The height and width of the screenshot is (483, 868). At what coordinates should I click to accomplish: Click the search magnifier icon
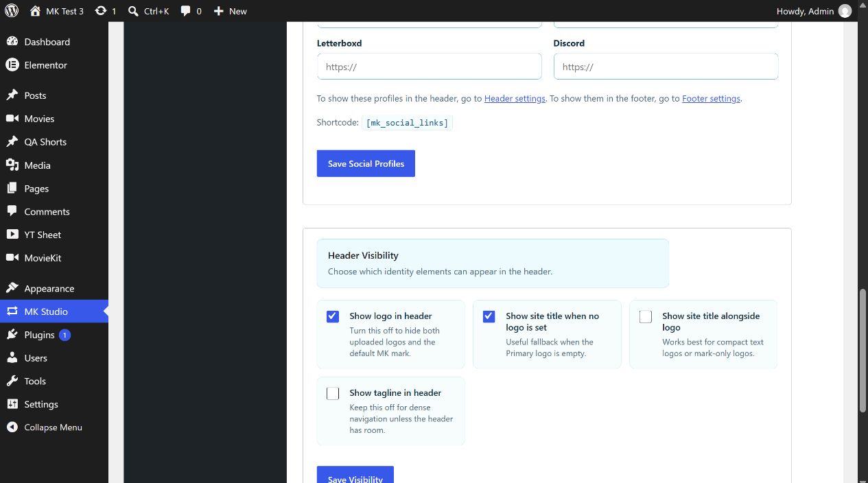point(133,11)
